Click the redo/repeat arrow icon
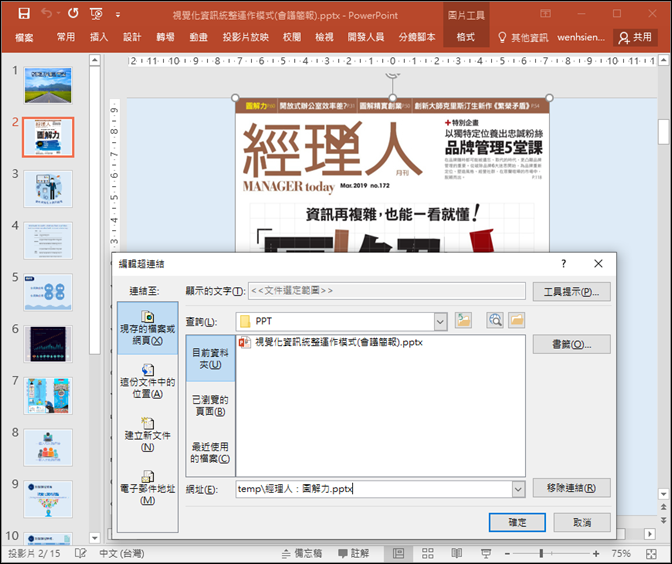Screen dimensions: 672x564 (73, 14)
